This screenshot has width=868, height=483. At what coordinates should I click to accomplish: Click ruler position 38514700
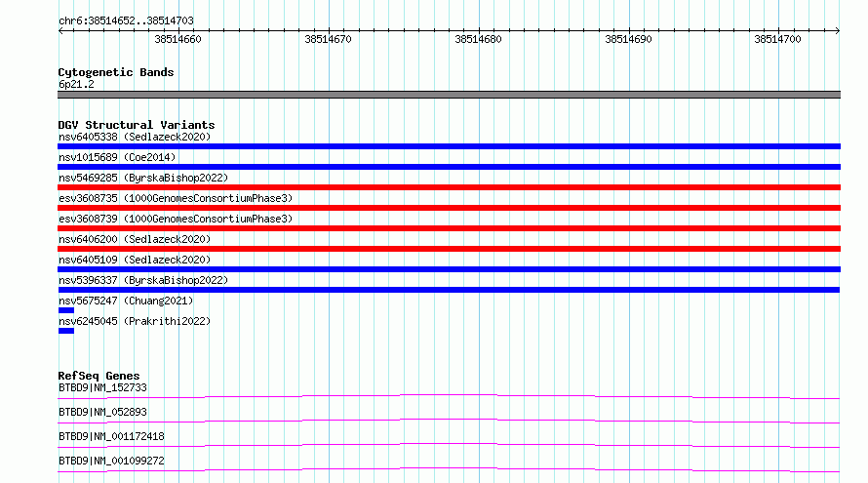777,39
